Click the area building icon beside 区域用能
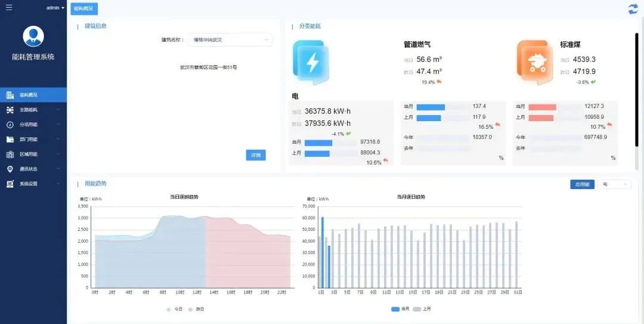Screen dimensions: 644x324 point(10,154)
